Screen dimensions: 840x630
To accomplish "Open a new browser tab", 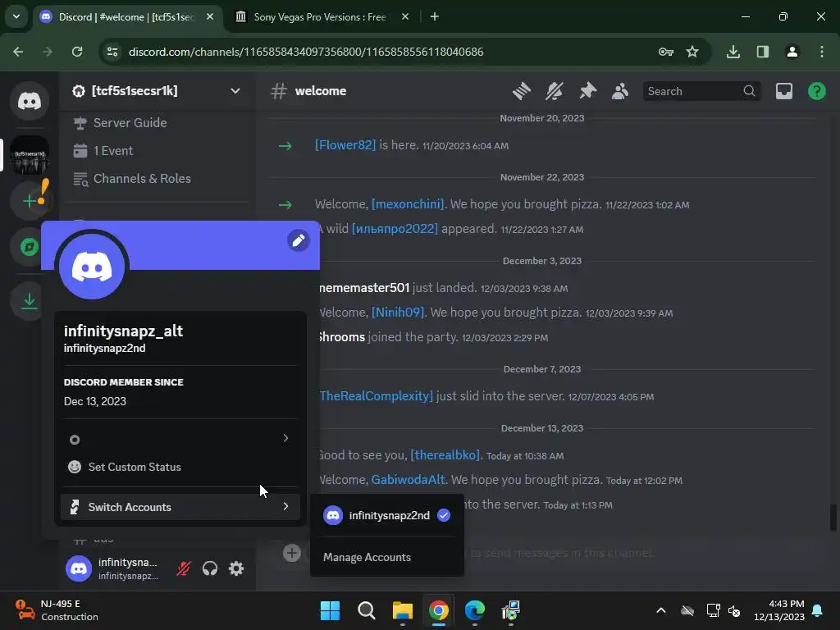I will pos(435,17).
